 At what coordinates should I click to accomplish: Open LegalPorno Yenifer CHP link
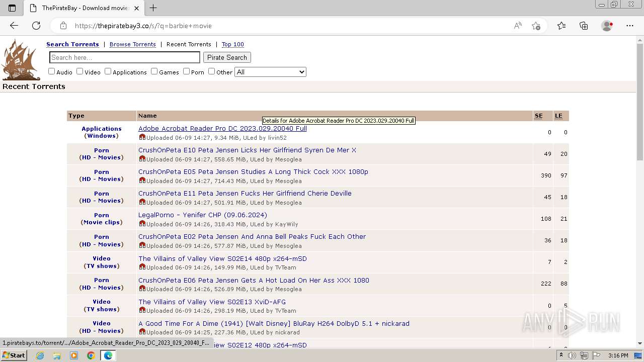[x=203, y=215]
